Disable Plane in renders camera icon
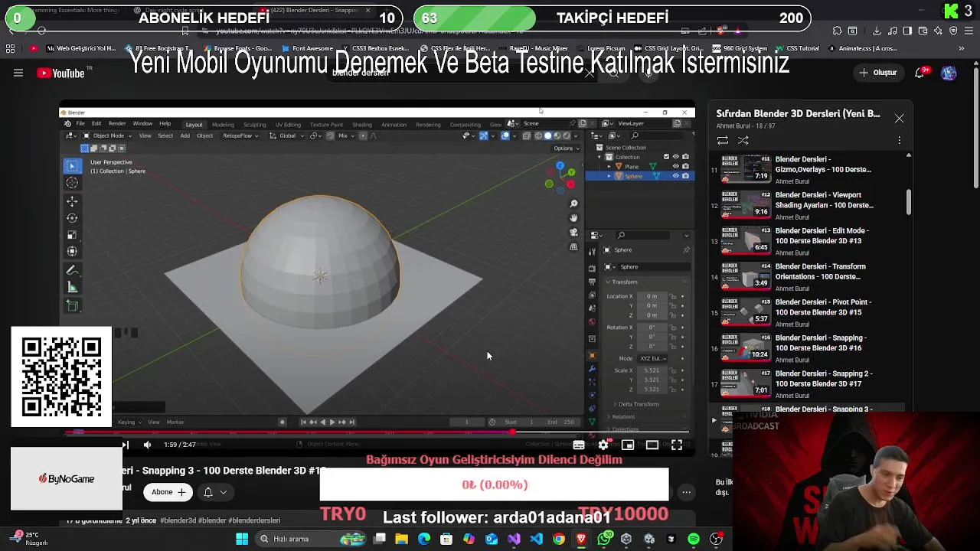The width and height of the screenshot is (980, 551). tap(685, 166)
